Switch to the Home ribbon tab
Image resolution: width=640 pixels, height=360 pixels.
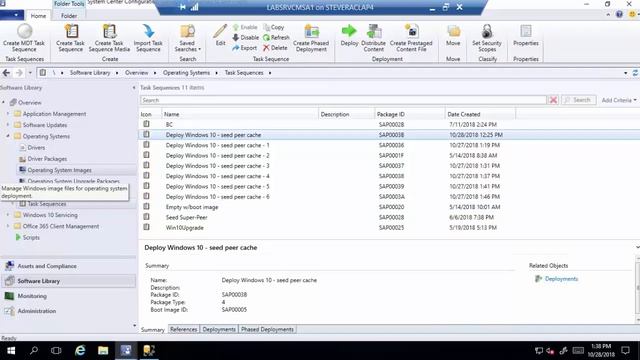tap(38, 16)
